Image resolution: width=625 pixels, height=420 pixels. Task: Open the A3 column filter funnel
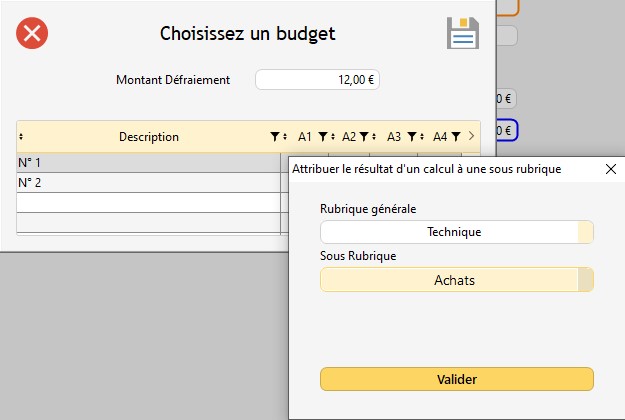[411, 137]
